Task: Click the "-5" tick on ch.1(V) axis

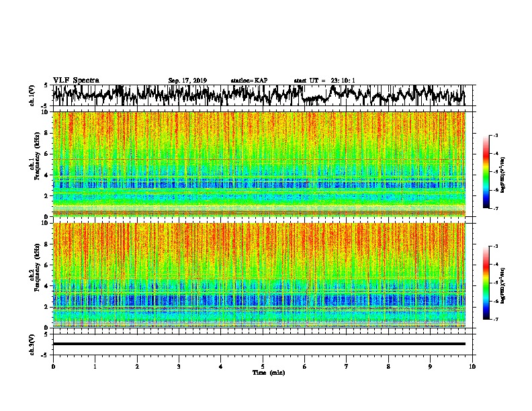Action: point(46,105)
